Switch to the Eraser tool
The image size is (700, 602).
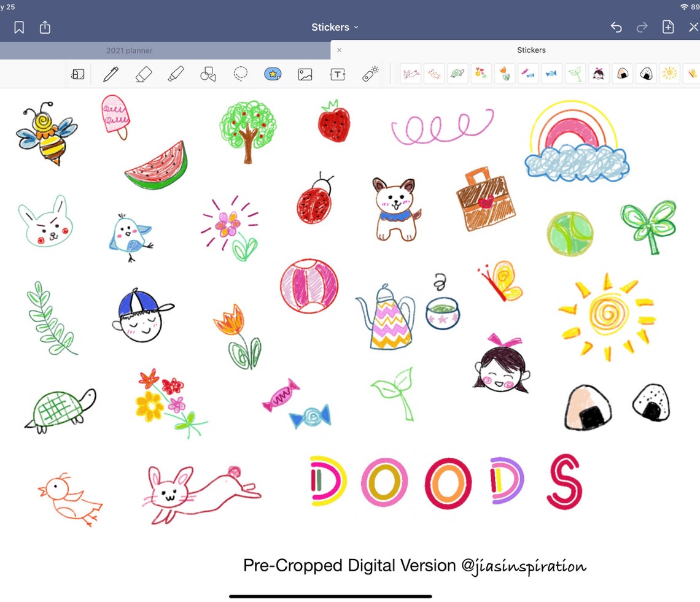(144, 73)
